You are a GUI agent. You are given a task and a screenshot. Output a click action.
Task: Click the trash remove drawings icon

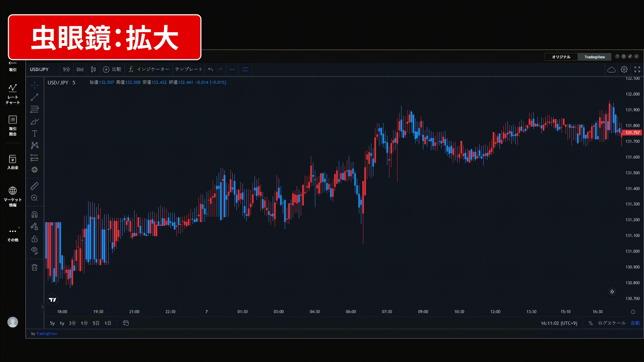pyautogui.click(x=35, y=267)
